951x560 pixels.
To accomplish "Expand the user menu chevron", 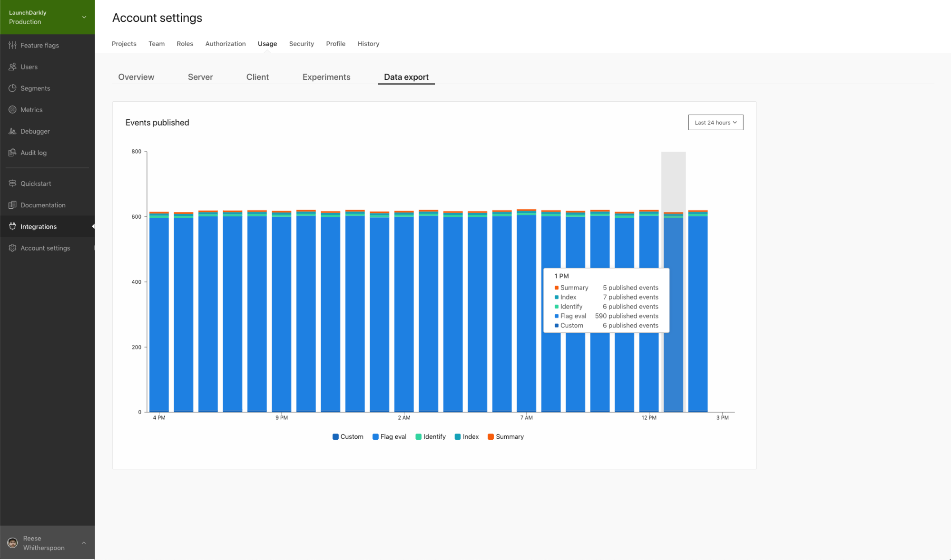I will [x=84, y=543].
